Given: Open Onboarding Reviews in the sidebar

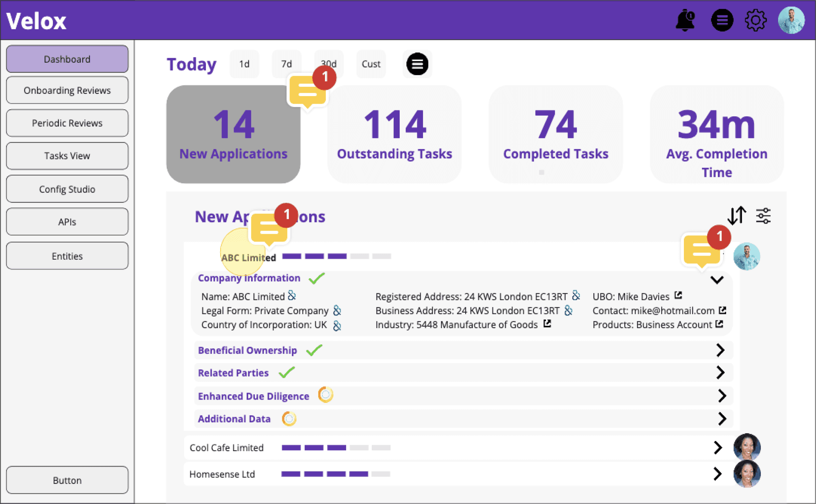Looking at the screenshot, I should pyautogui.click(x=67, y=90).
